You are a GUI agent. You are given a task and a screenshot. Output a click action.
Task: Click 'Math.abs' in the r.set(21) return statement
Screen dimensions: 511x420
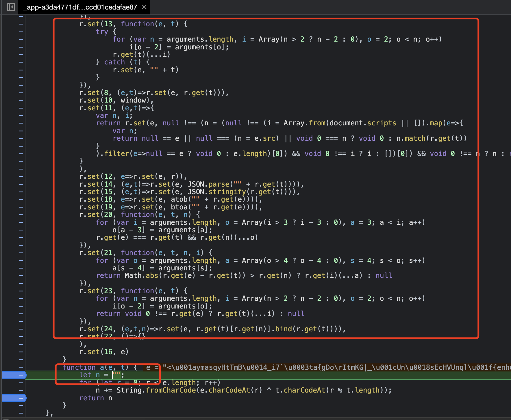coord(141,276)
